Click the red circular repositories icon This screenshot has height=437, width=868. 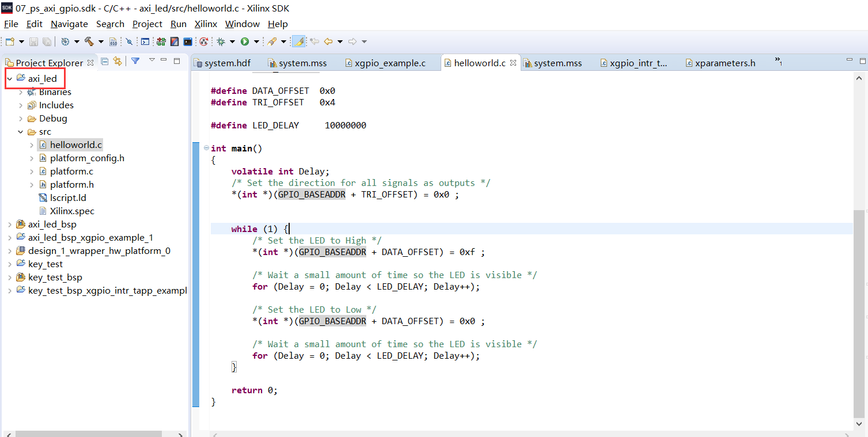204,41
